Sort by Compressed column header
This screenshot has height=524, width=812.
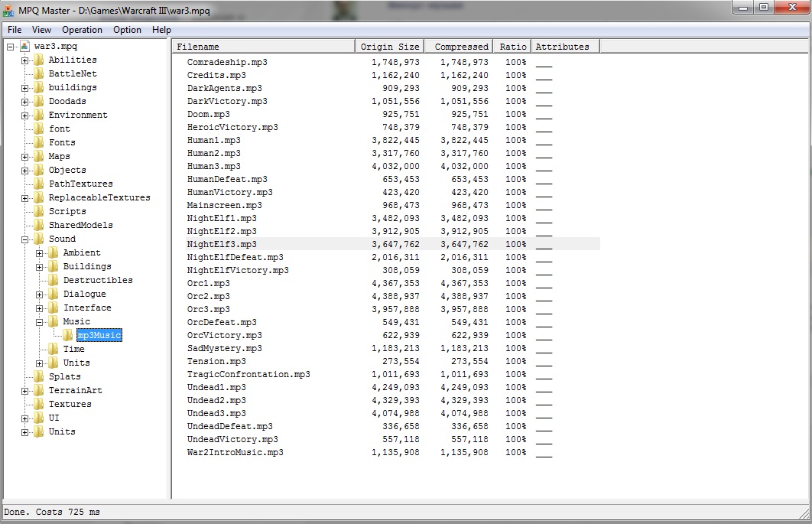click(458, 47)
